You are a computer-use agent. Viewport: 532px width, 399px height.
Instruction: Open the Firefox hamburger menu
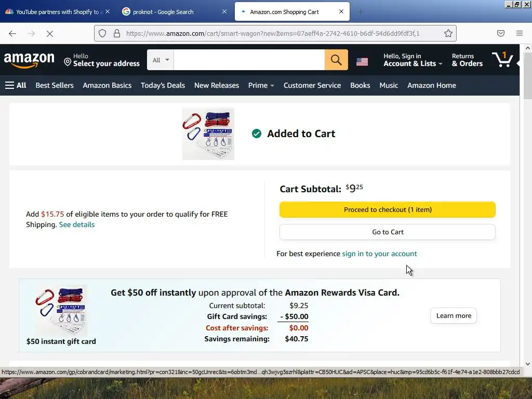tap(520, 33)
